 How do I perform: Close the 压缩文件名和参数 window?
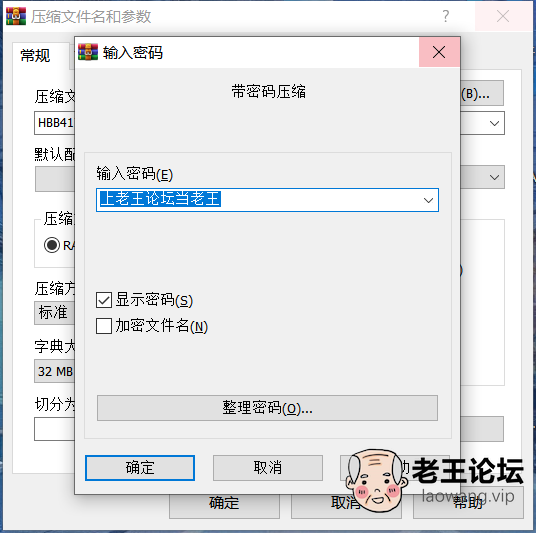(x=503, y=16)
